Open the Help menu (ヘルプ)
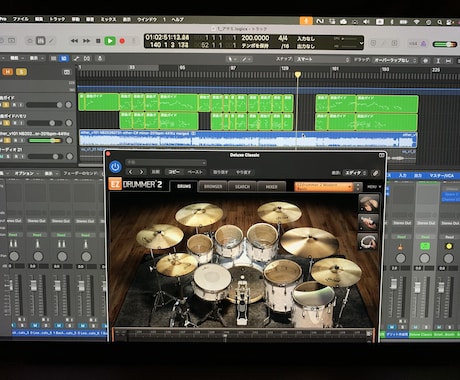The width and height of the screenshot is (460, 380). pos(177,20)
